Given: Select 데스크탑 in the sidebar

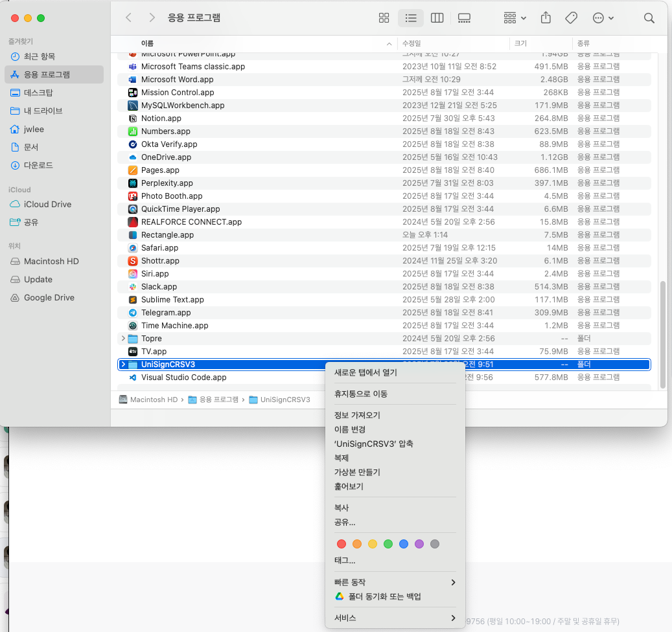Looking at the screenshot, I should [x=54, y=93].
